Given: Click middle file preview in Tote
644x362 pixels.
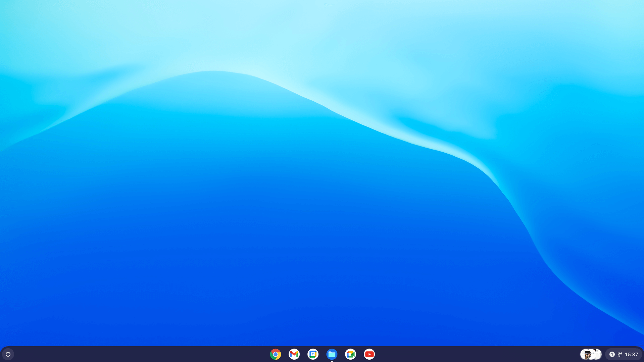Looking at the screenshot, I should pos(592,354).
